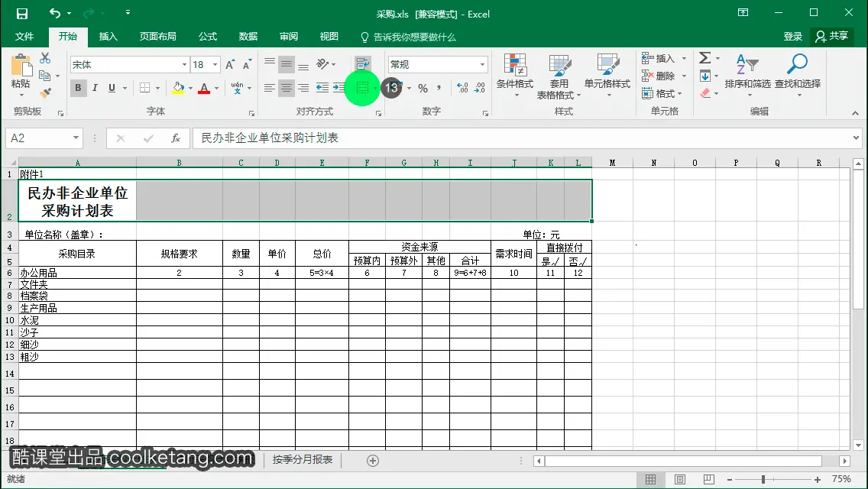Click the Decrease Indent icon

(322, 88)
